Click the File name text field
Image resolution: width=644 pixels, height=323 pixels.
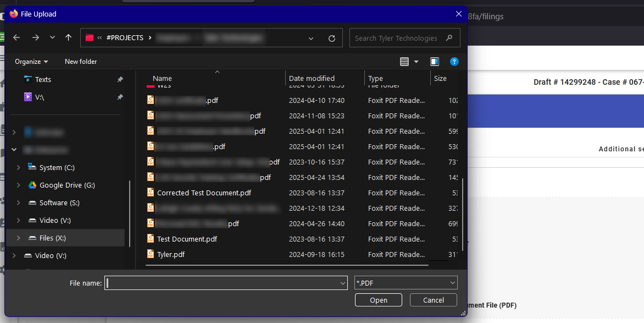point(222,283)
